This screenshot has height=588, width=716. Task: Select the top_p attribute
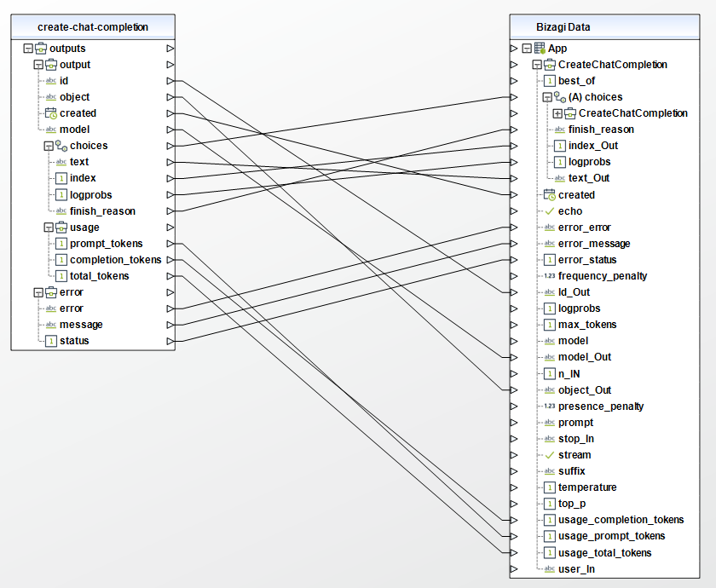[572, 504]
